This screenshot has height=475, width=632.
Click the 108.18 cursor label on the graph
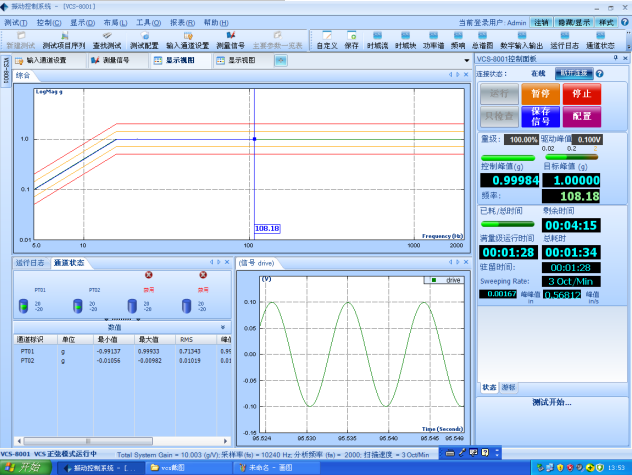coord(267,229)
